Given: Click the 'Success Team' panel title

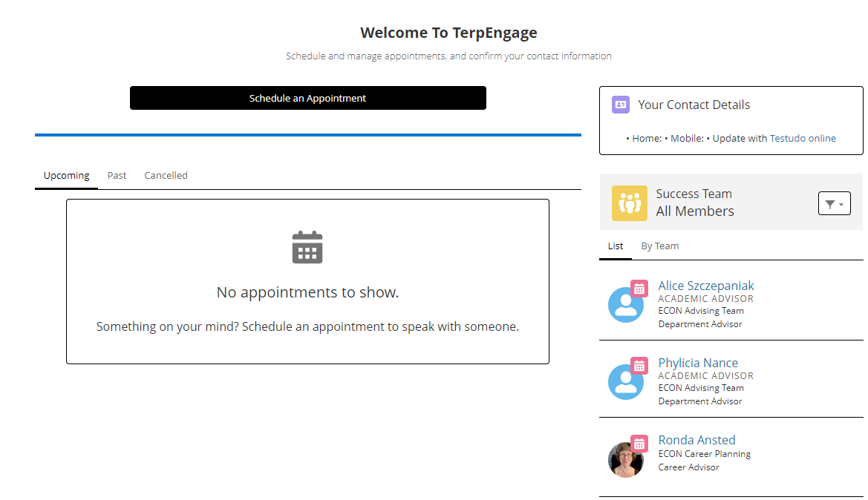Looking at the screenshot, I should (694, 194).
